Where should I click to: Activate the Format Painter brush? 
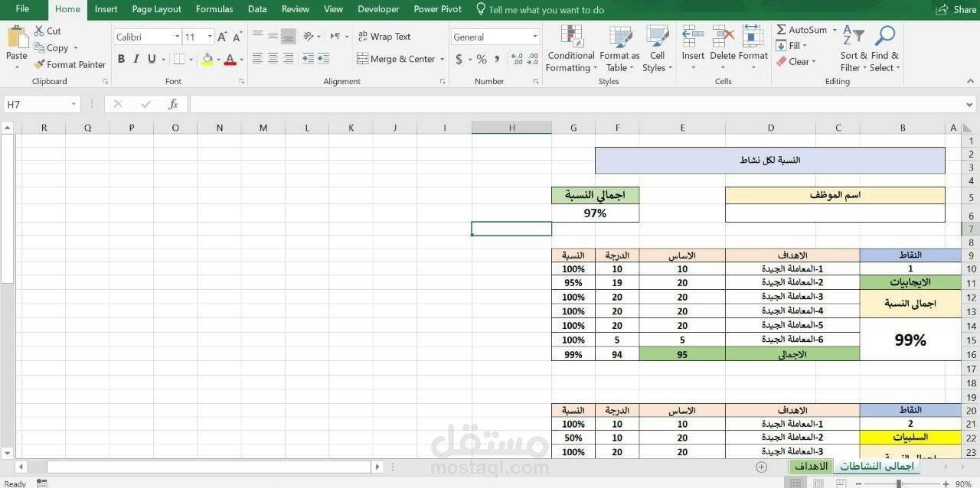click(x=39, y=65)
